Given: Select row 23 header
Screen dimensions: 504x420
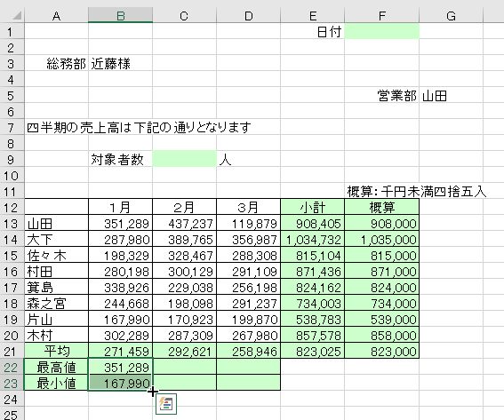Looking at the screenshot, I should (x=12, y=383).
